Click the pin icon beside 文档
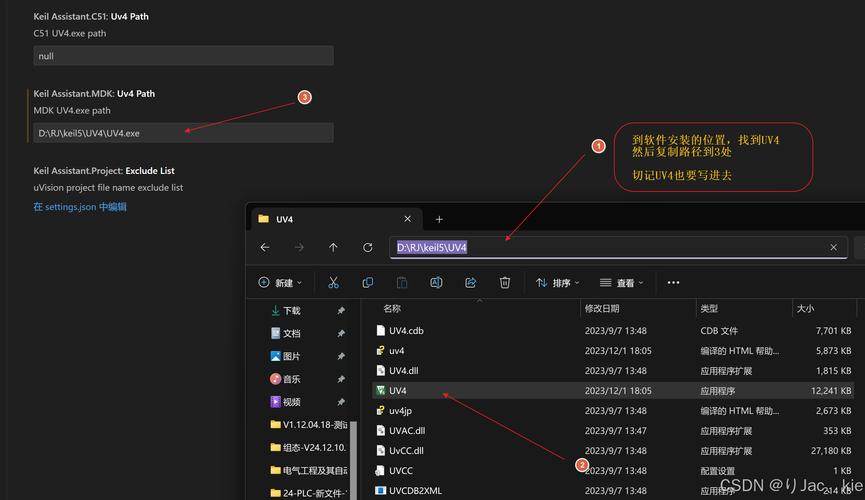This screenshot has width=865, height=500. coord(341,333)
